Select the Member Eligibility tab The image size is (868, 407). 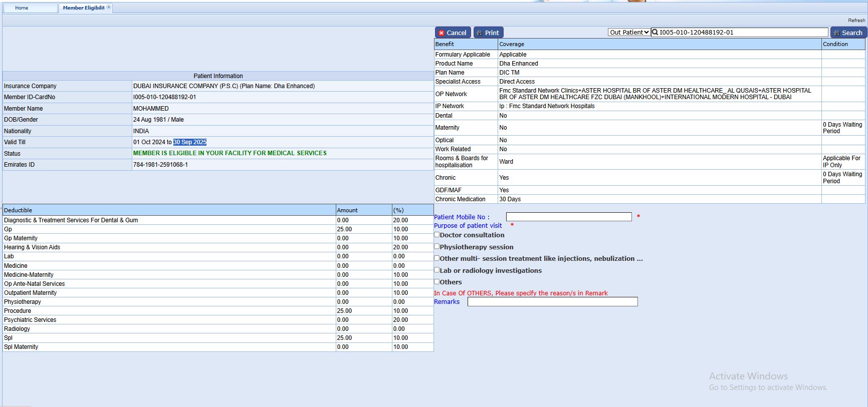point(83,8)
